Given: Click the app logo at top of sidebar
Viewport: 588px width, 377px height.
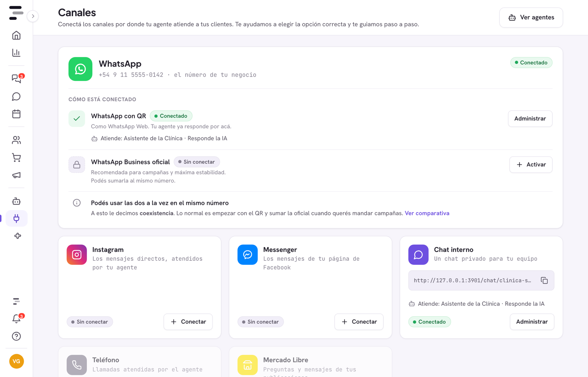Looking at the screenshot, I should click(16, 13).
